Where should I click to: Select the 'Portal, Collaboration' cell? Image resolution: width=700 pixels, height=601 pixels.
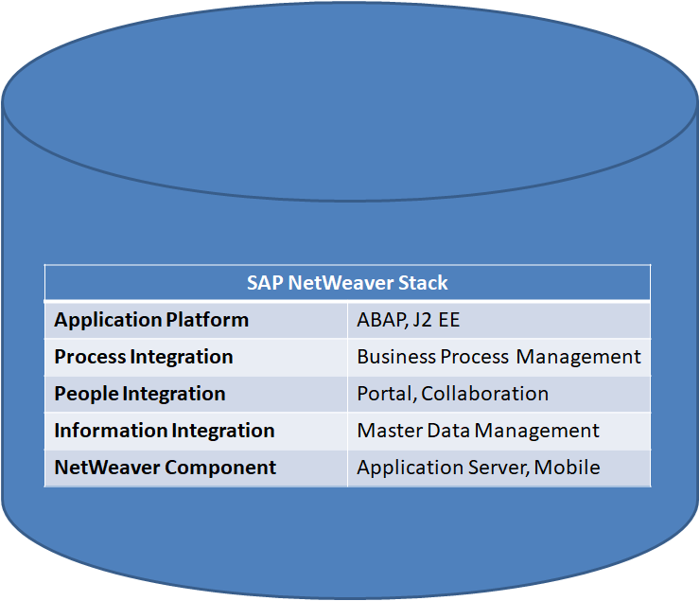pos(499,394)
